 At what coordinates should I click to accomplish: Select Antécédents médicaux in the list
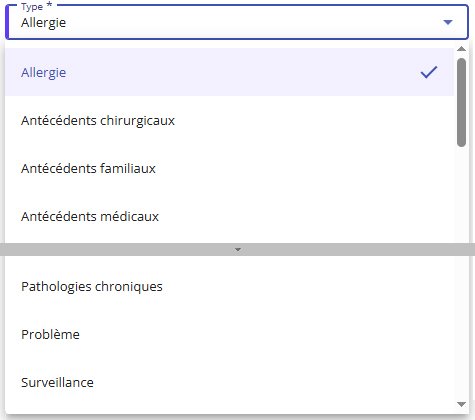click(229, 216)
